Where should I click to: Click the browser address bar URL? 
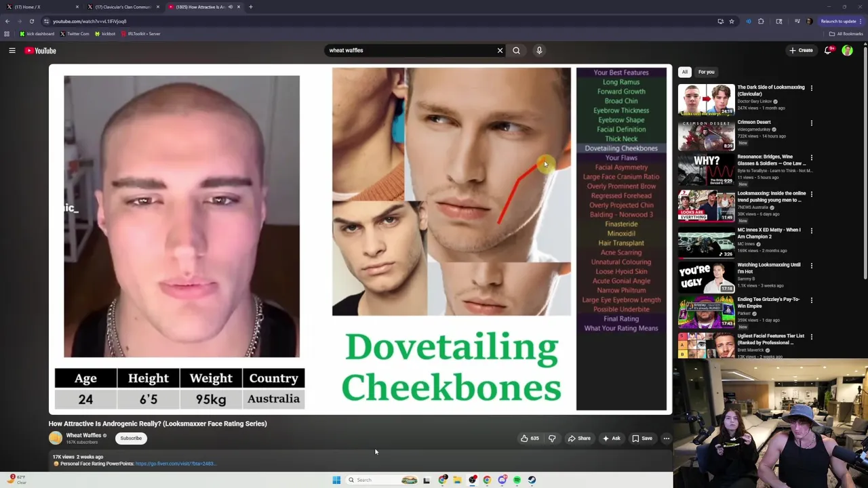click(90, 21)
